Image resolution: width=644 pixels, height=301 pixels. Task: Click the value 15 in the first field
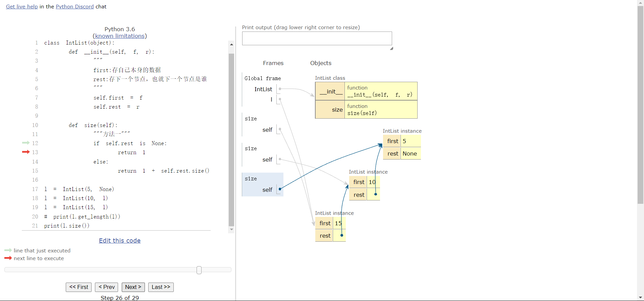(x=338, y=223)
